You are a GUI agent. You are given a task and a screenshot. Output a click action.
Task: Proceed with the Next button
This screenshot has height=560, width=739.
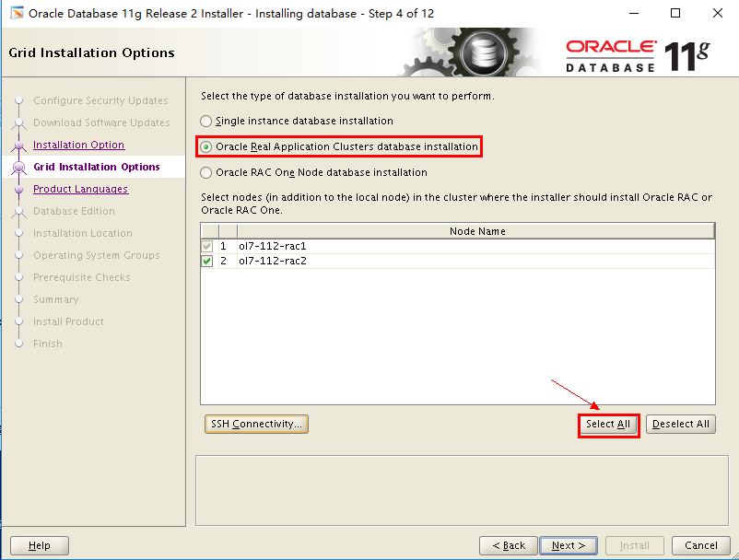pos(569,545)
